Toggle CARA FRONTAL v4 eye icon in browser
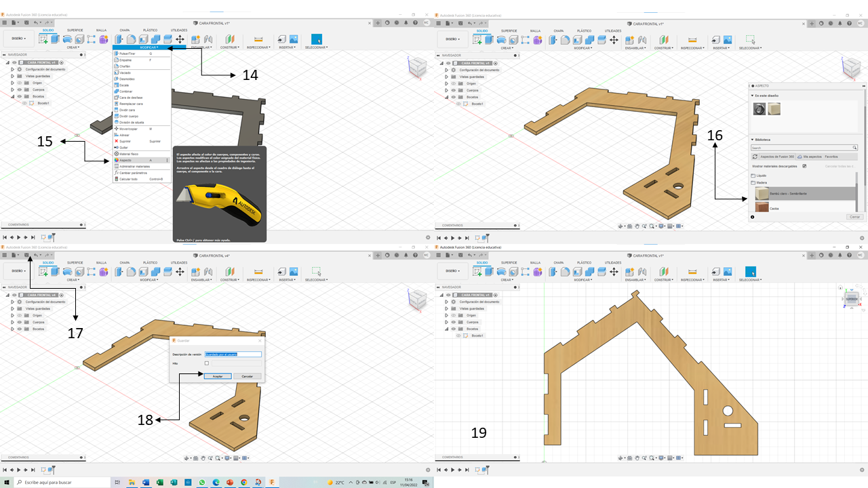Image resolution: width=868 pixels, height=488 pixels. (x=14, y=295)
